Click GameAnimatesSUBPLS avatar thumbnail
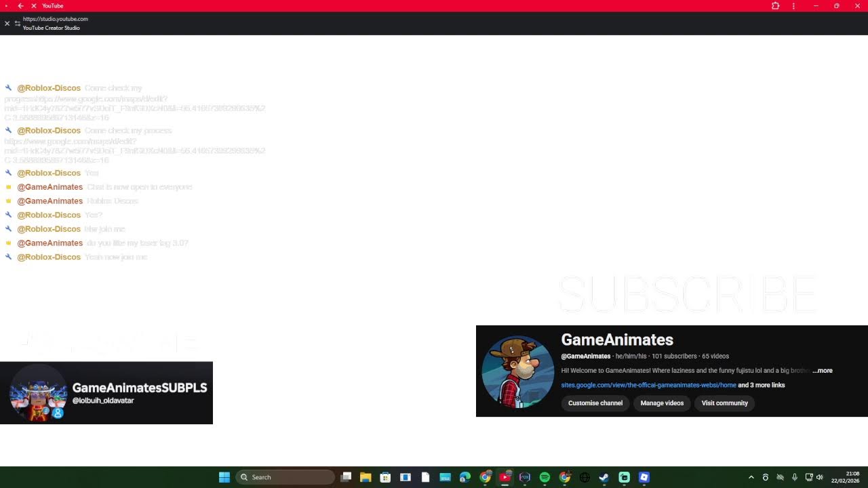The image size is (868, 488). [x=38, y=393]
